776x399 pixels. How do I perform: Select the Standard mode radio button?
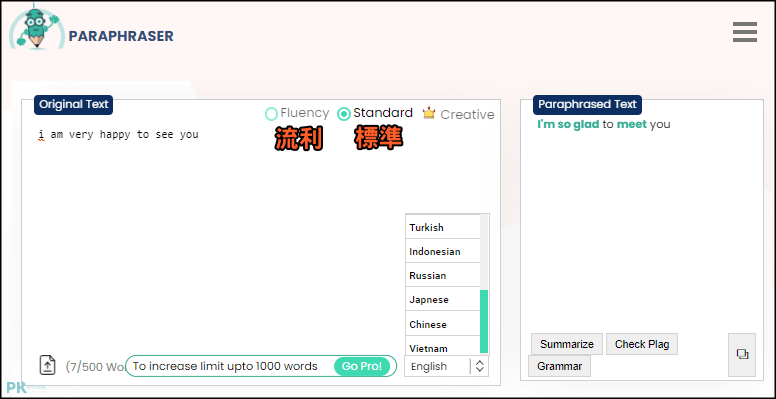[x=343, y=114]
